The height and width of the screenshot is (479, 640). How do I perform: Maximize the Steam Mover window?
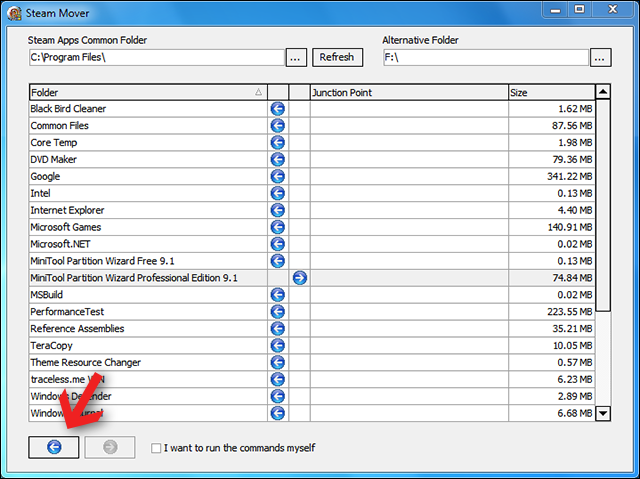[579, 9]
